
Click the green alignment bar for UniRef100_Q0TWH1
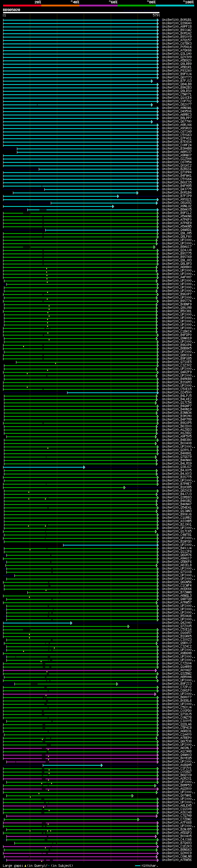pyautogui.click(x=70, y=796)
